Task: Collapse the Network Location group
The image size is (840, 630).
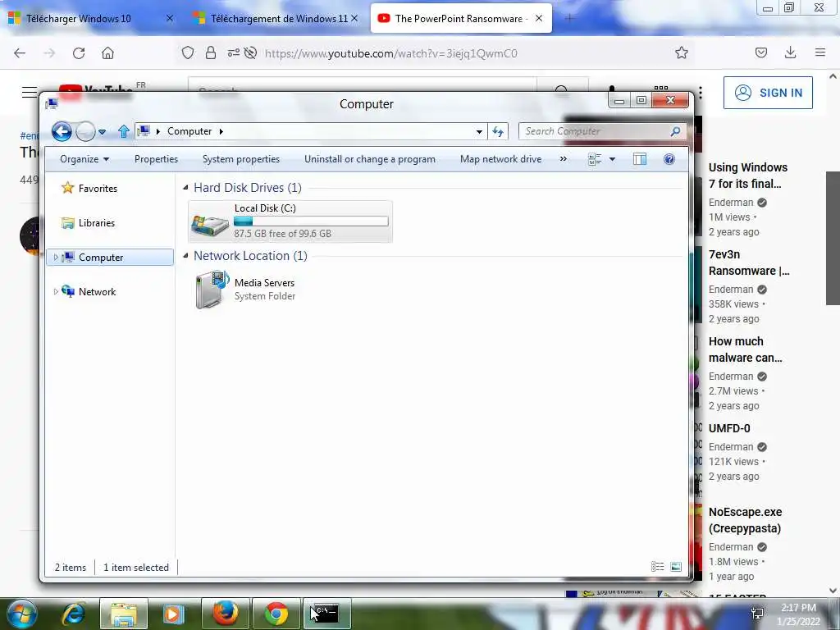Action: tap(185, 256)
